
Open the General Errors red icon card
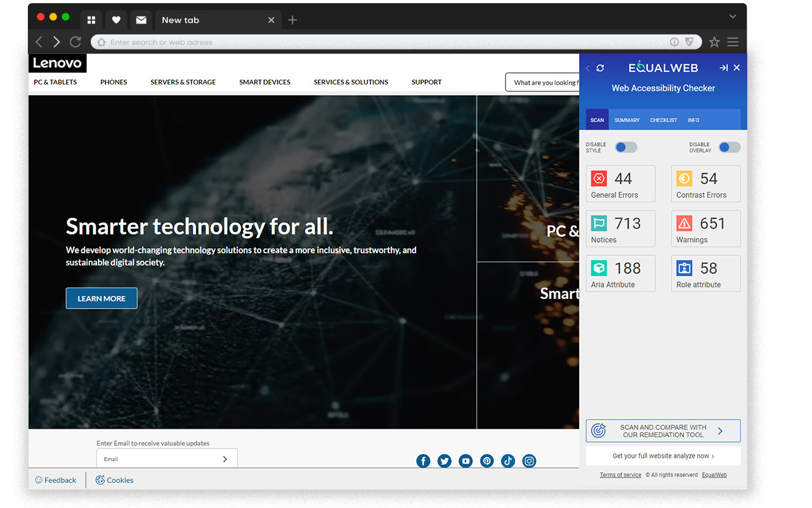[x=620, y=184]
